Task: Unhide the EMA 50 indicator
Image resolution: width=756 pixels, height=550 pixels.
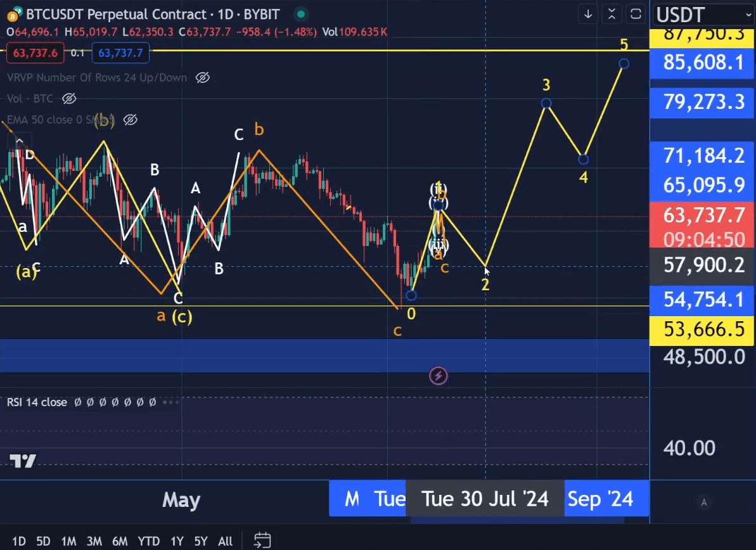Action: point(131,120)
